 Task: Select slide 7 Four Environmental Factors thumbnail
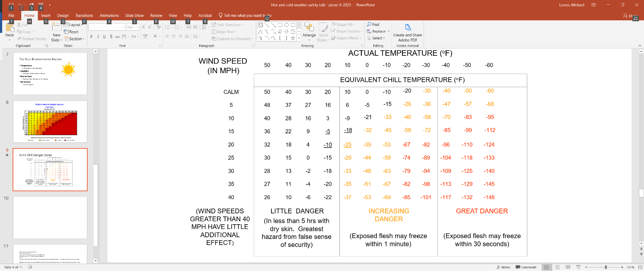[x=50, y=74]
